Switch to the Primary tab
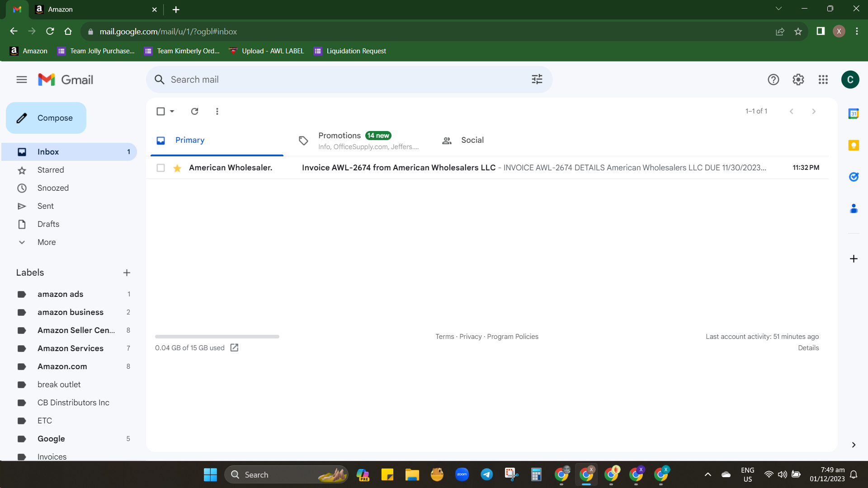 tap(217, 141)
